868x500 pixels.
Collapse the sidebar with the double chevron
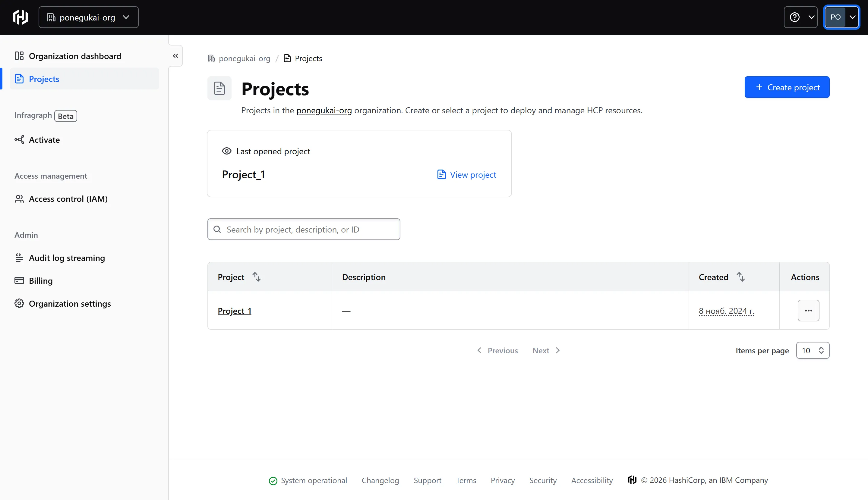point(175,56)
